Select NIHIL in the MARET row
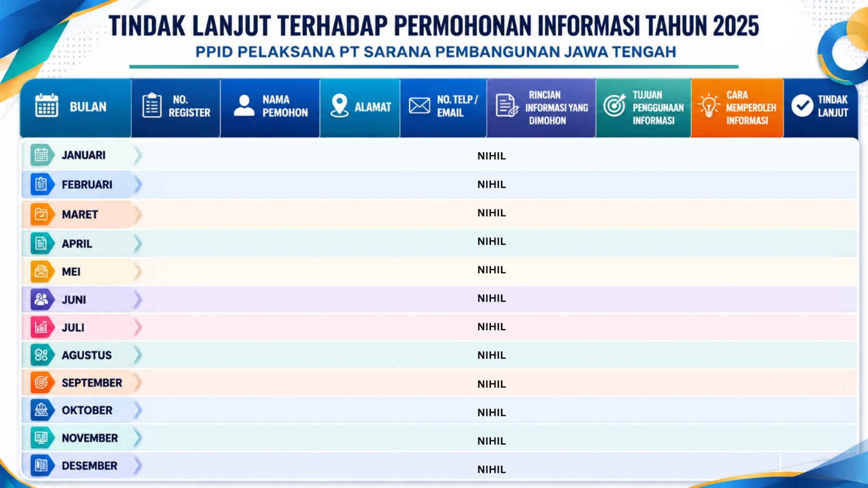Viewport: 868px width, 488px height. pos(492,213)
